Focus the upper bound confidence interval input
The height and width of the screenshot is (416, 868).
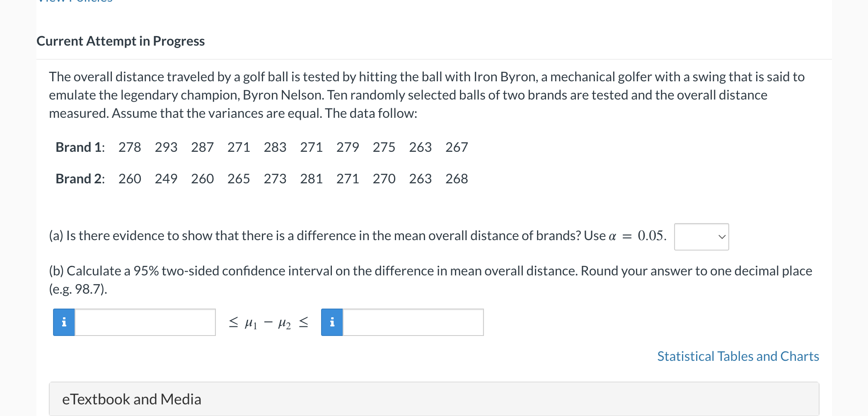coord(413,322)
